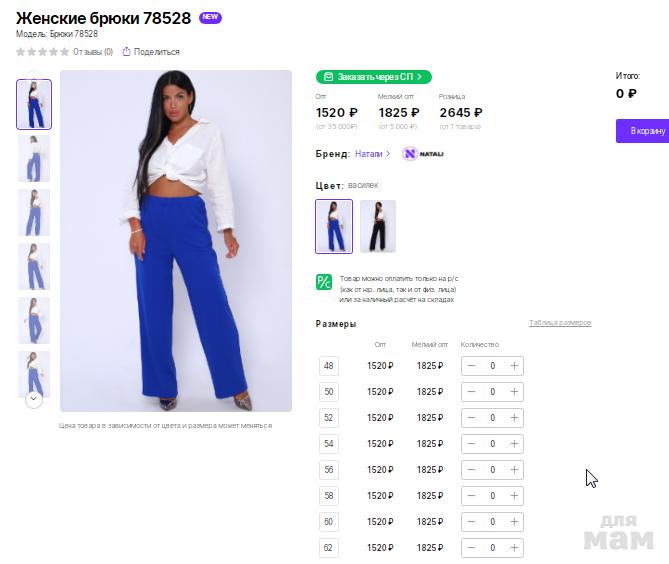Select the black color swatch
Image resolution: width=669 pixels, height=564 pixels.
coord(378,226)
